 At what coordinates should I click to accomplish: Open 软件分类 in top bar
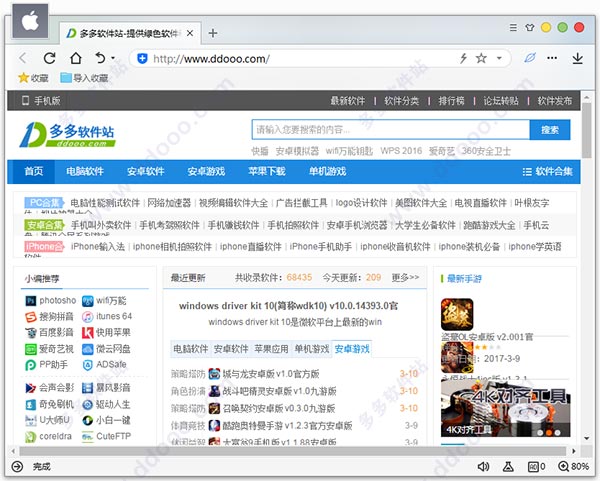pos(401,101)
